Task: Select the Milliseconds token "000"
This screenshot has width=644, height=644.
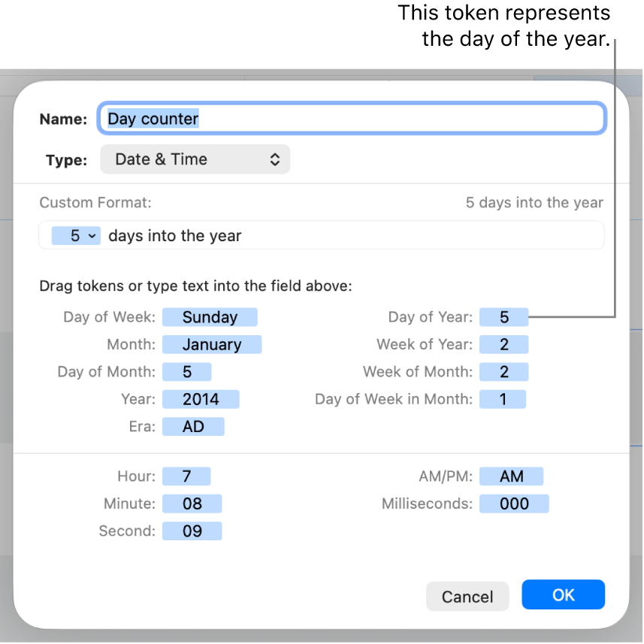Action: pos(514,503)
